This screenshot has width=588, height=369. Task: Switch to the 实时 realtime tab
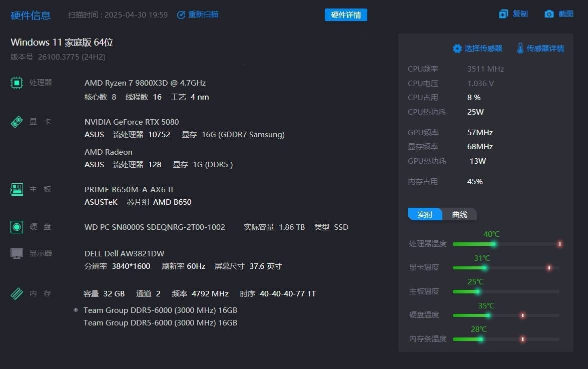(425, 214)
